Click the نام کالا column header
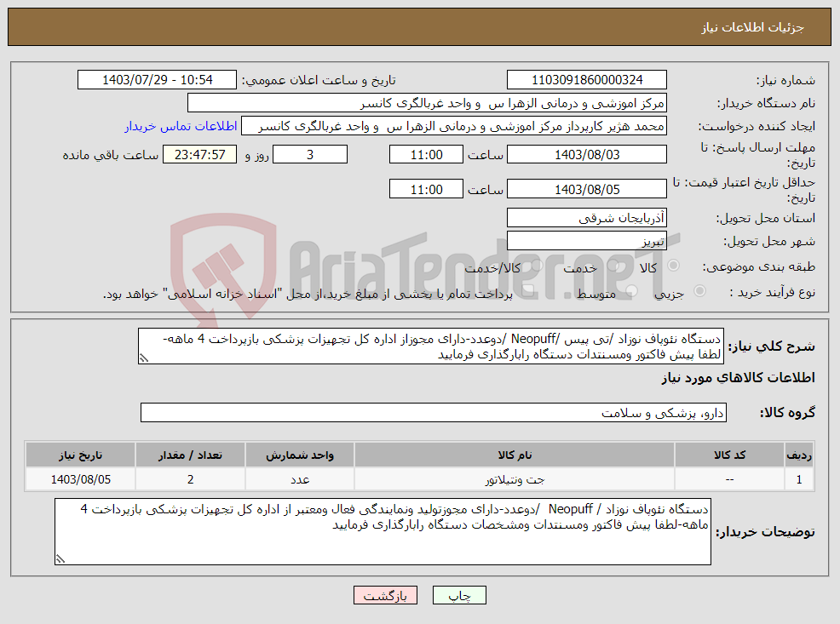 pos(515,455)
